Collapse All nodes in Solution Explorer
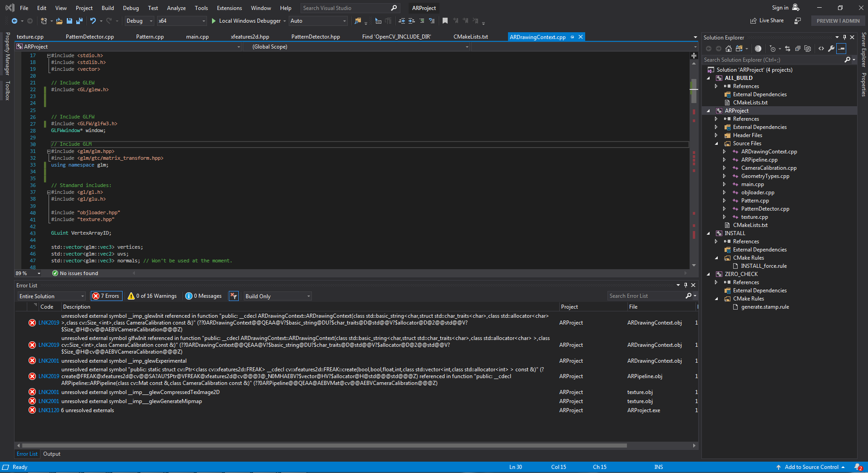Screen dimensions: 868x473 [798, 49]
